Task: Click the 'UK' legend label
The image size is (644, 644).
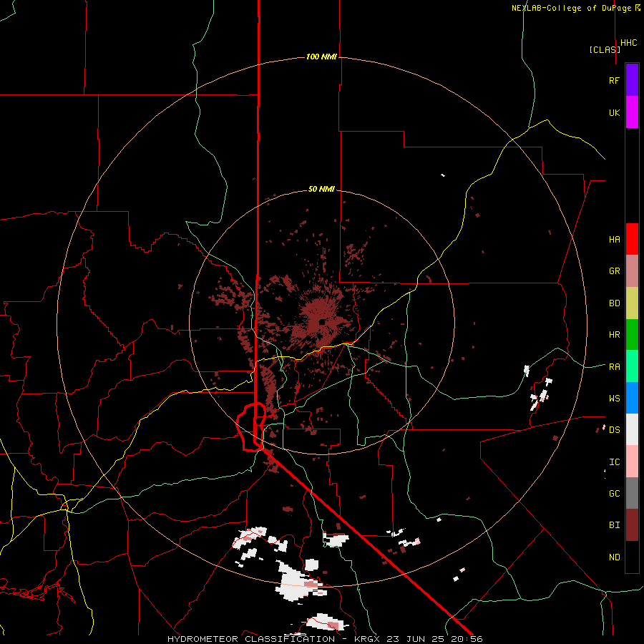Action: 614,113
